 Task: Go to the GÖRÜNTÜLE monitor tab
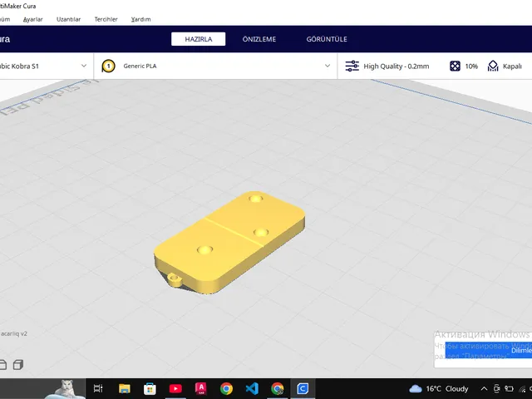[327, 39]
